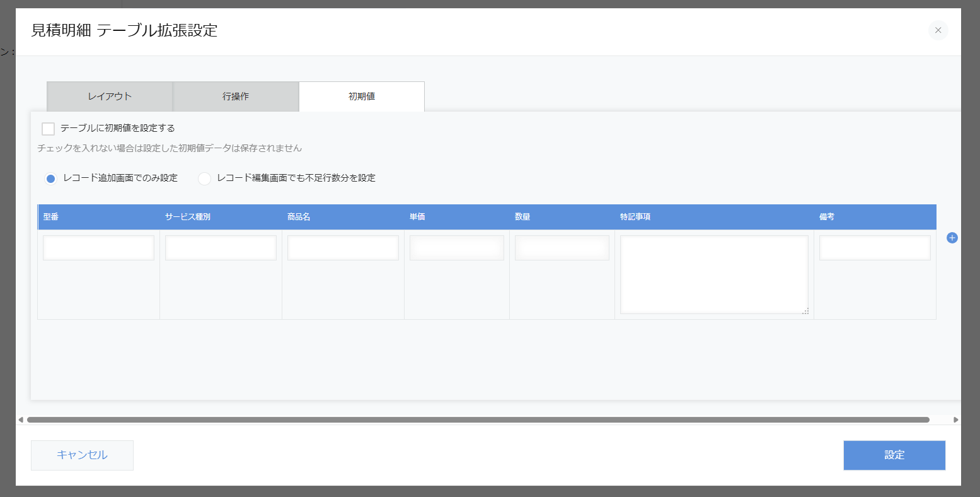Image resolution: width=980 pixels, height=497 pixels.
Task: Click the 数量 input field
Action: click(x=562, y=248)
